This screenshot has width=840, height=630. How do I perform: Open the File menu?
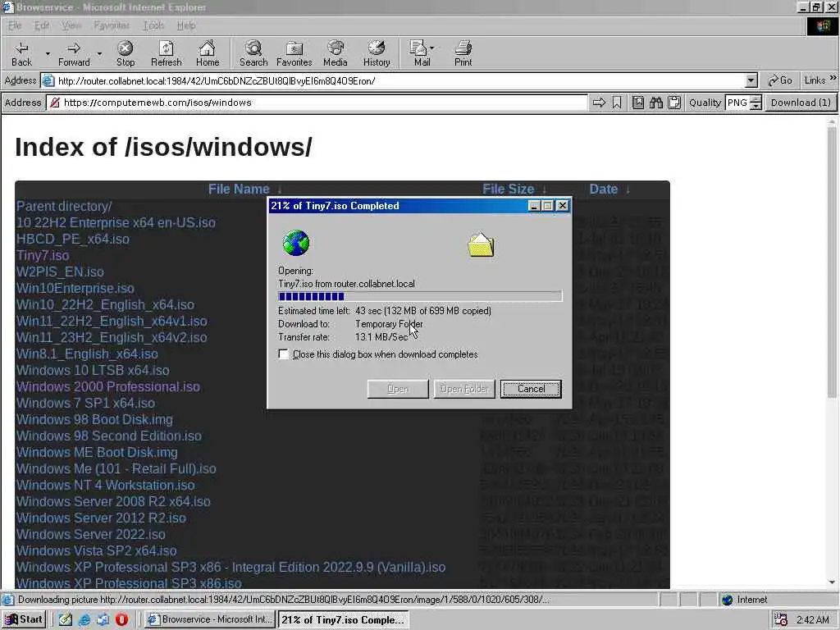(15, 25)
